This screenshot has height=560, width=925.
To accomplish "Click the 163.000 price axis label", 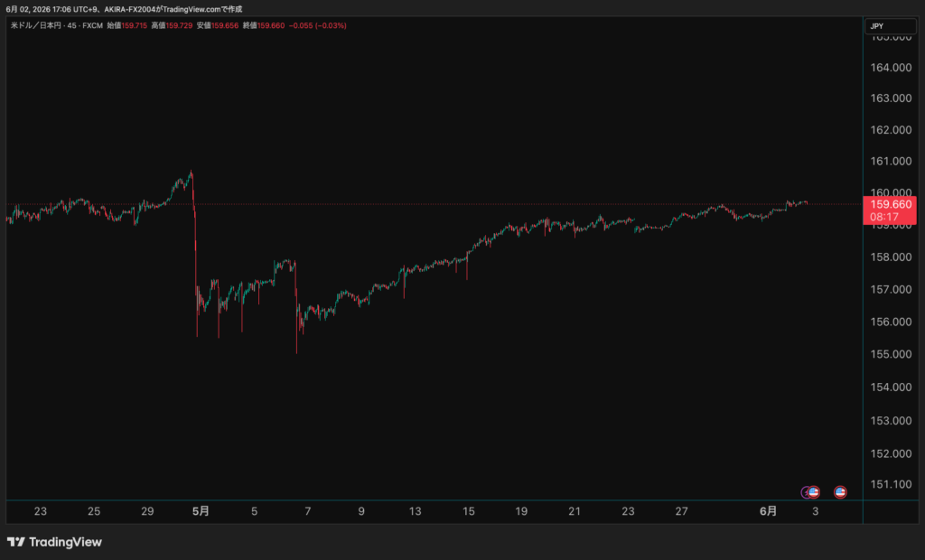I will (x=891, y=98).
